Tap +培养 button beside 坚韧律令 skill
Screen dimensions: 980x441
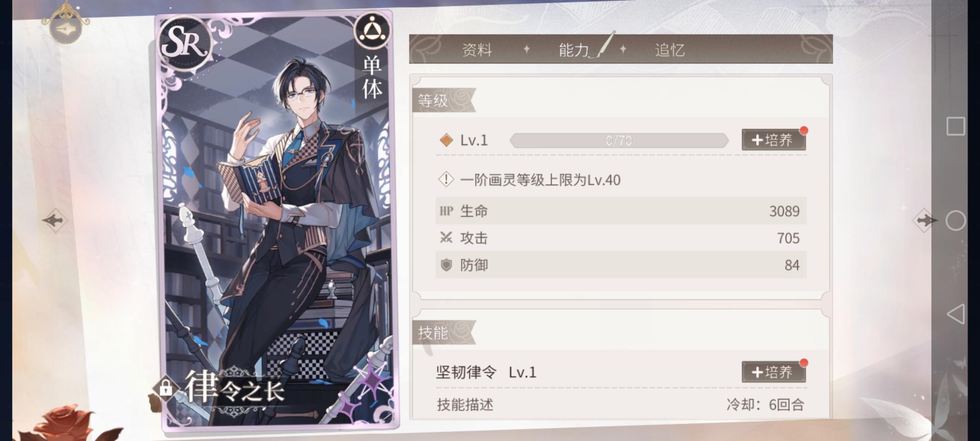click(x=773, y=372)
